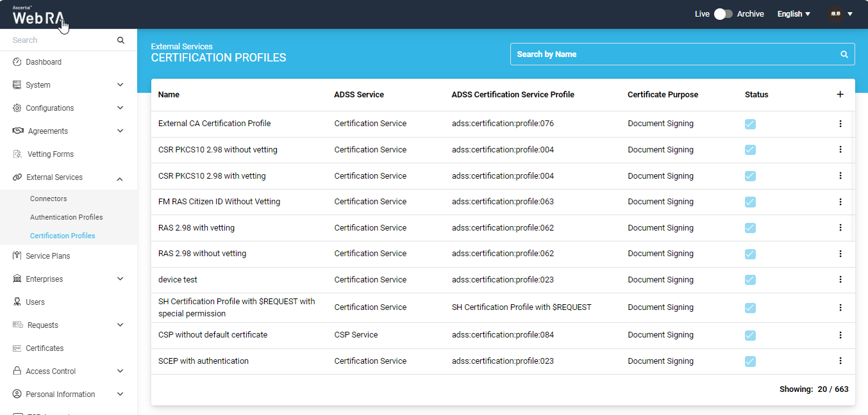This screenshot has width=868, height=415.
Task: Toggle status checkbox for FM RAS Citizen ID
Action: [750, 202]
